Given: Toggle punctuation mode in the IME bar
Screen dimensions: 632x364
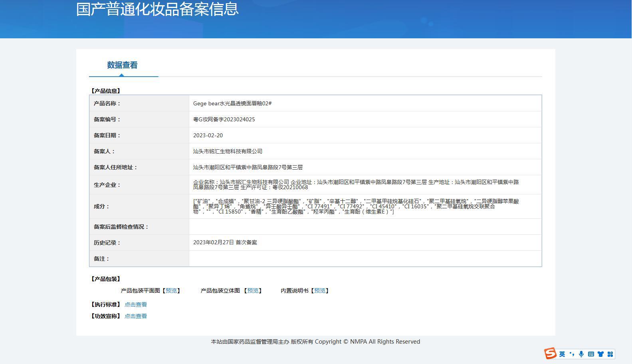Looking at the screenshot, I should tap(572, 354).
